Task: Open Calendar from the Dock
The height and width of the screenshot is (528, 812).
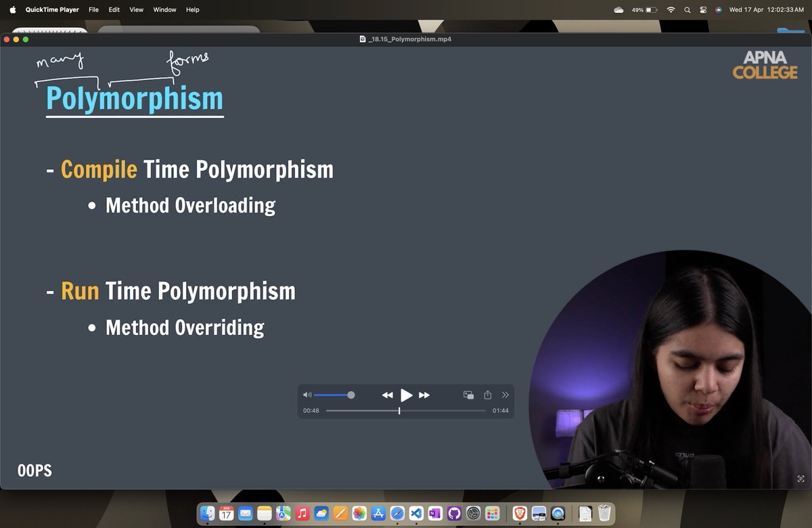Action: [227, 513]
